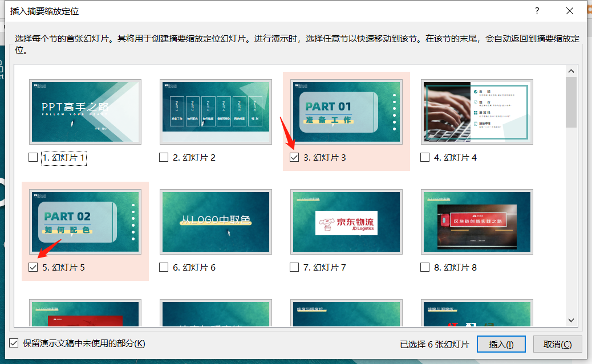Click the 取消(C) button
The height and width of the screenshot is (364, 592).
click(x=557, y=344)
